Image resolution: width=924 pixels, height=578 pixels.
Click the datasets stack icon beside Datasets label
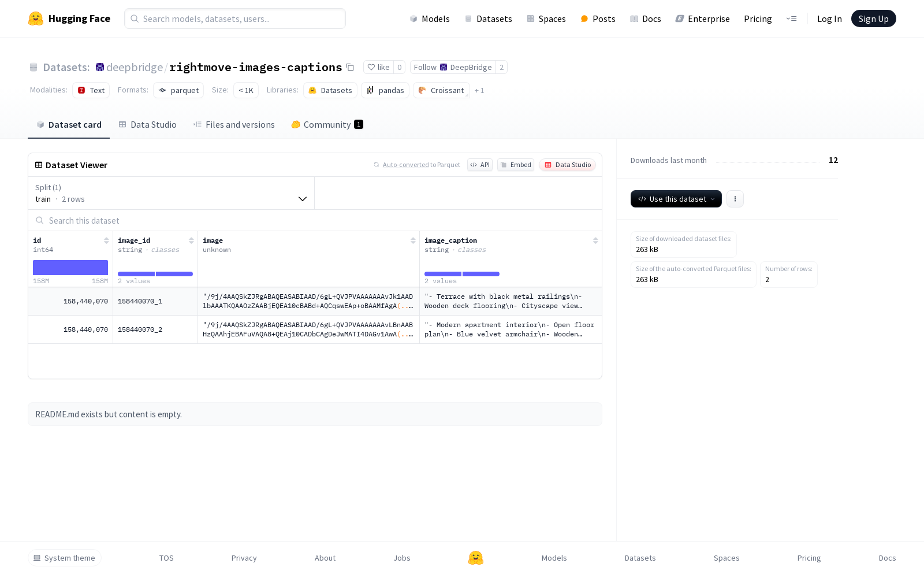[33, 67]
